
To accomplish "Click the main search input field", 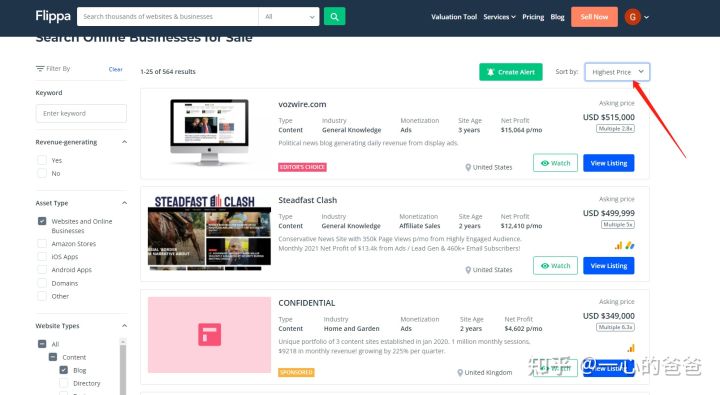I will click(x=168, y=17).
